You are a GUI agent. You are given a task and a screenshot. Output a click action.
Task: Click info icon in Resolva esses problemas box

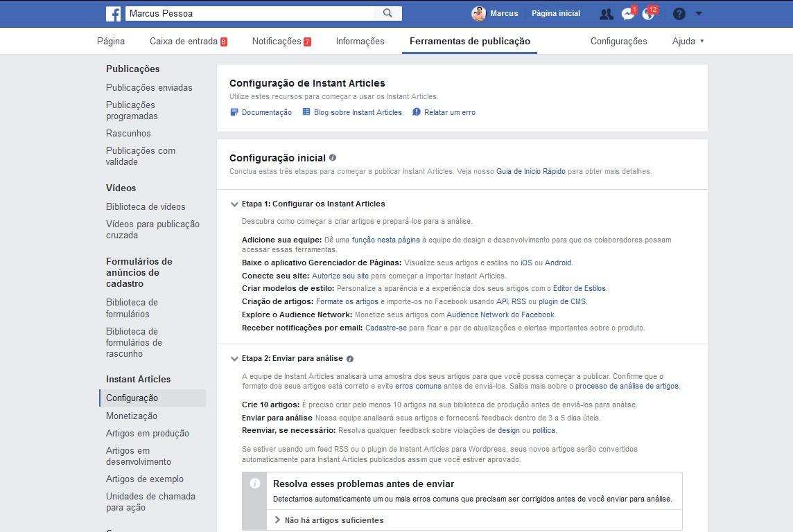255,484
